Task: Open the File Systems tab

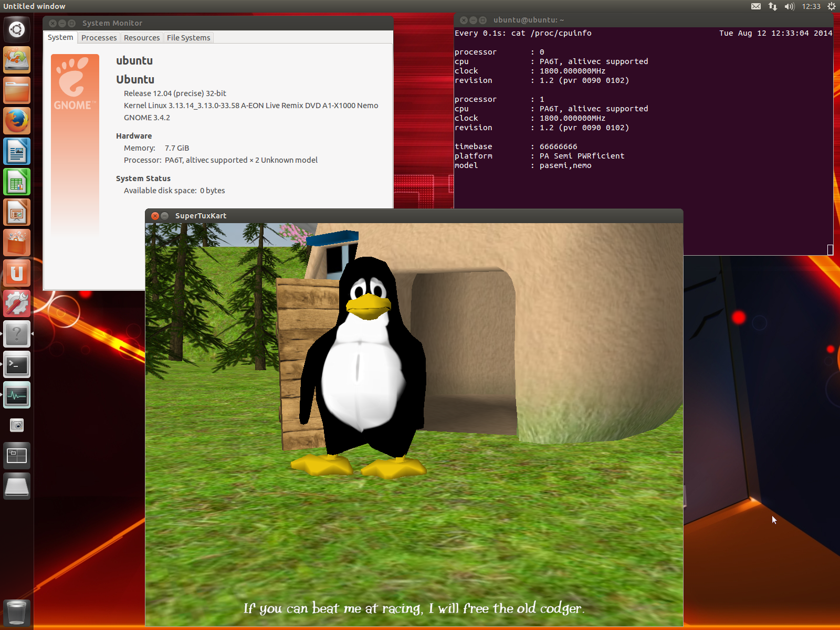Action: point(188,38)
